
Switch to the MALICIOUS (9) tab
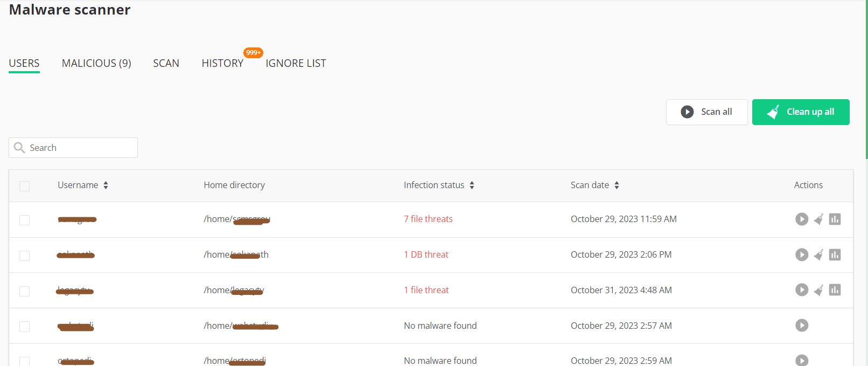[96, 64]
